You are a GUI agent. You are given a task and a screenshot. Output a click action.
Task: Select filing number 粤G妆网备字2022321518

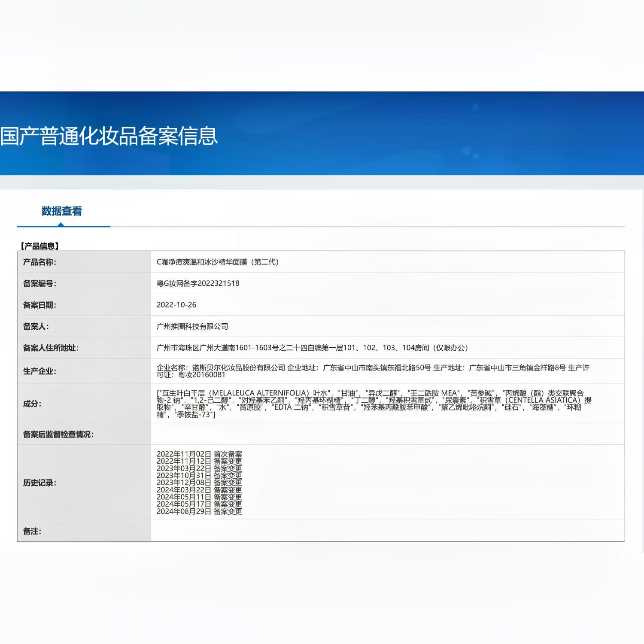pos(199,284)
